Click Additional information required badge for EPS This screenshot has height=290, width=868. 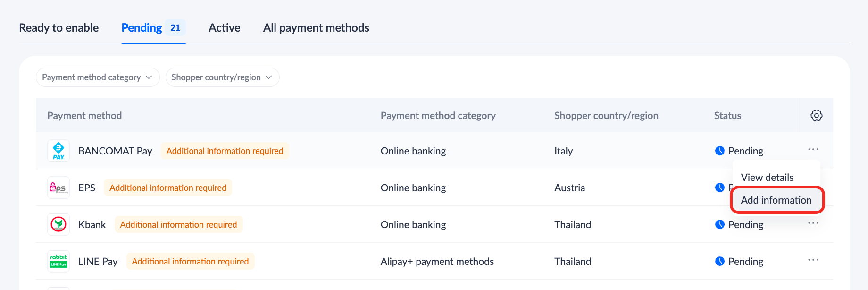(x=168, y=188)
